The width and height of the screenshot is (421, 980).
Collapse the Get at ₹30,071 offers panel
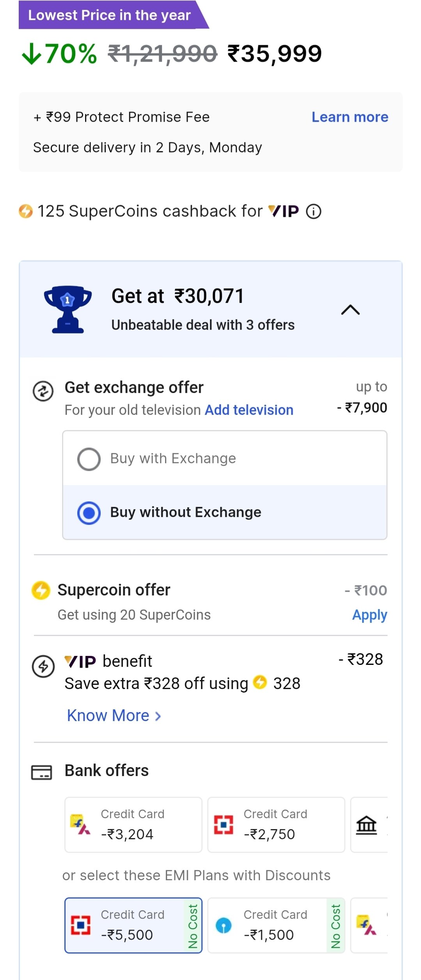click(x=350, y=310)
